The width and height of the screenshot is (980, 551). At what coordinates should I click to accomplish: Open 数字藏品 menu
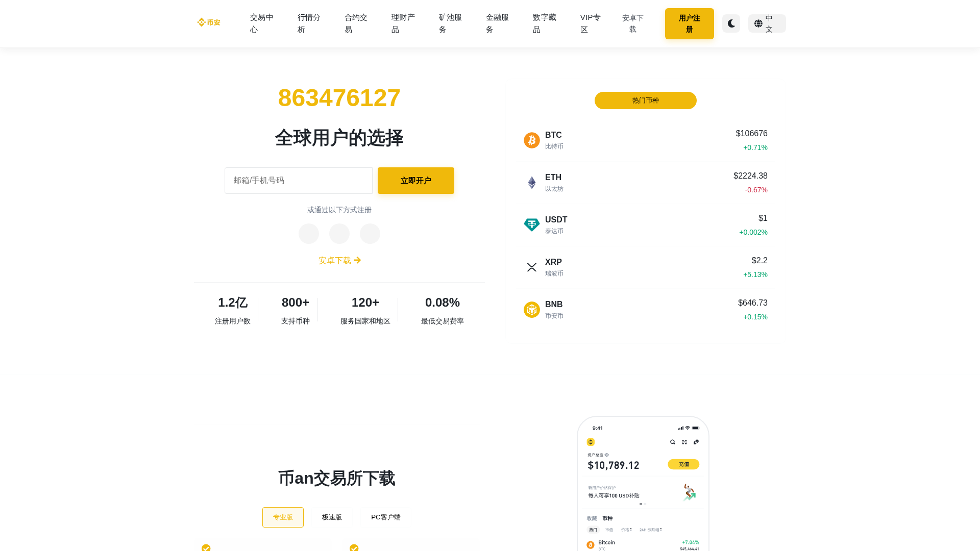tap(545, 23)
